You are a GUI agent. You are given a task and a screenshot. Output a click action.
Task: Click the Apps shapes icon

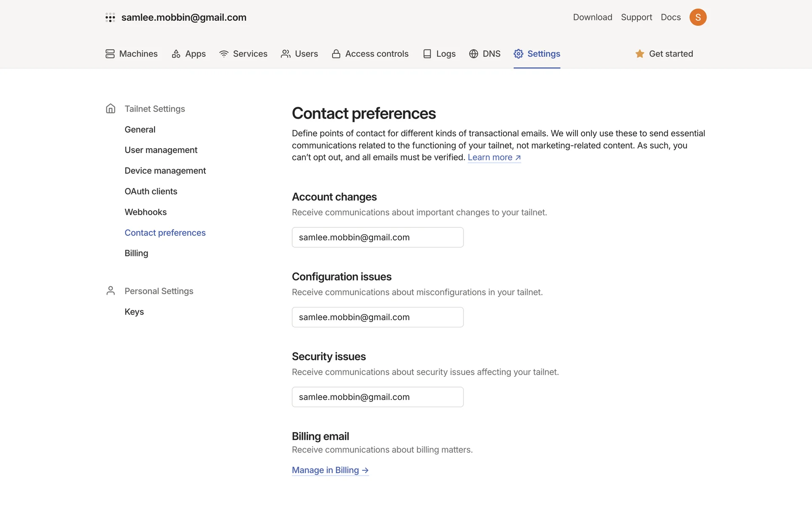point(176,54)
